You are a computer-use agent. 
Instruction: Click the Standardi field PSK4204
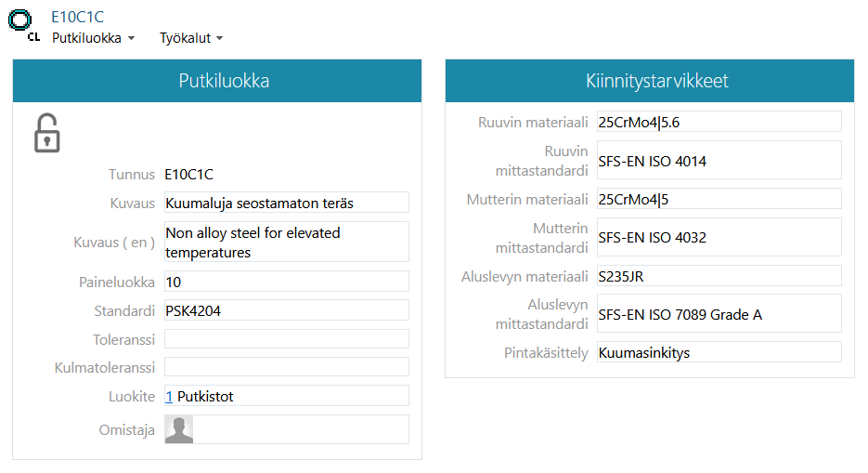point(286,310)
